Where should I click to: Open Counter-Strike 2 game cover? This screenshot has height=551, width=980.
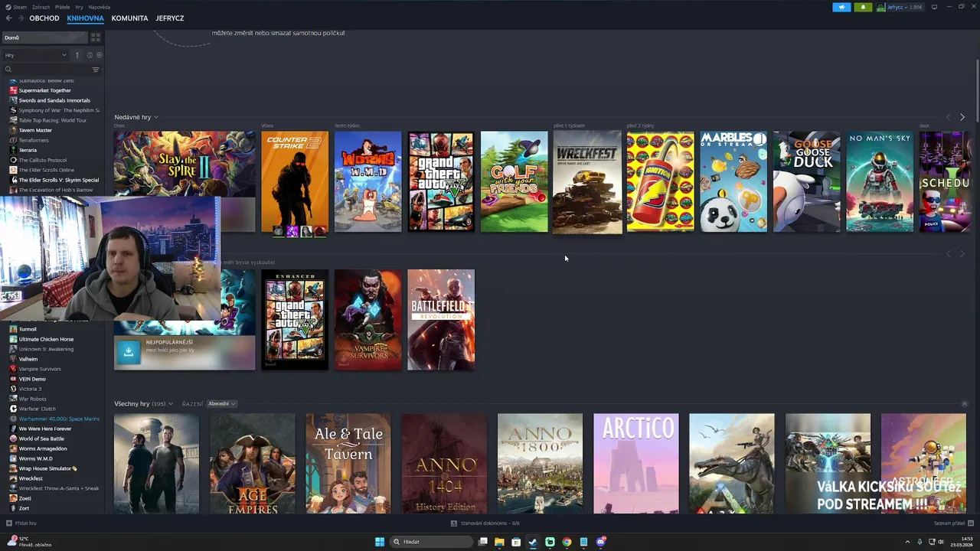click(x=295, y=182)
